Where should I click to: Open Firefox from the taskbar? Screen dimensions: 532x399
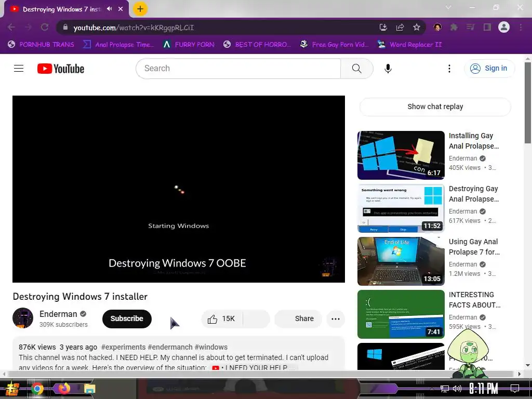[x=64, y=388]
